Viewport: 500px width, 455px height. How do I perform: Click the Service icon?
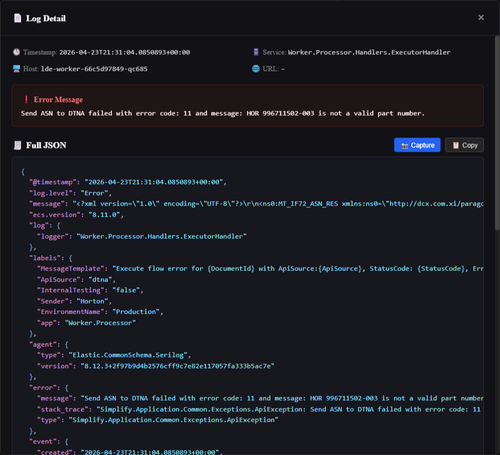(x=256, y=52)
